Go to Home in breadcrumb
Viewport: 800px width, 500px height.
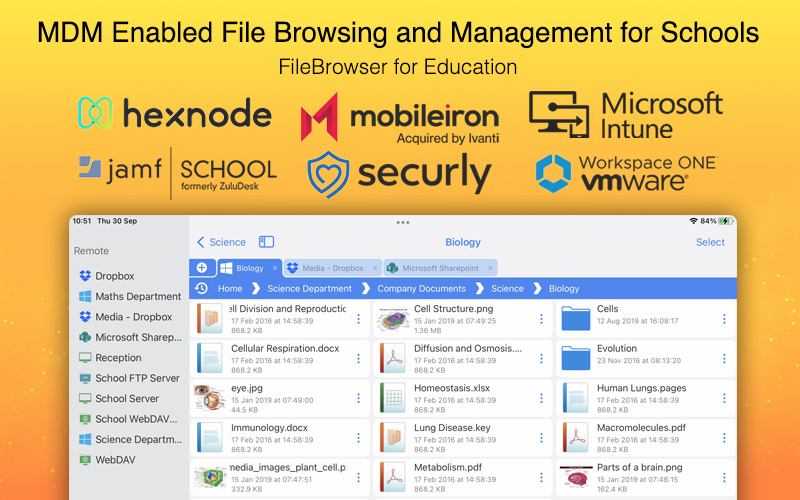coord(230,289)
